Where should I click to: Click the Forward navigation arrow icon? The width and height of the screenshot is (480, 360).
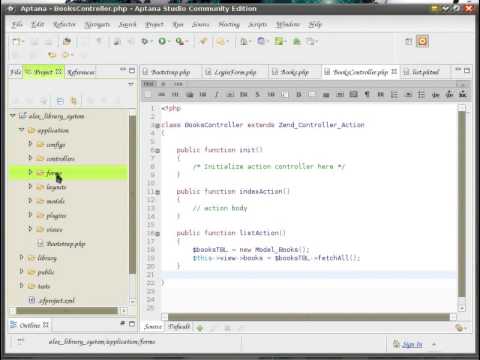tap(66, 55)
